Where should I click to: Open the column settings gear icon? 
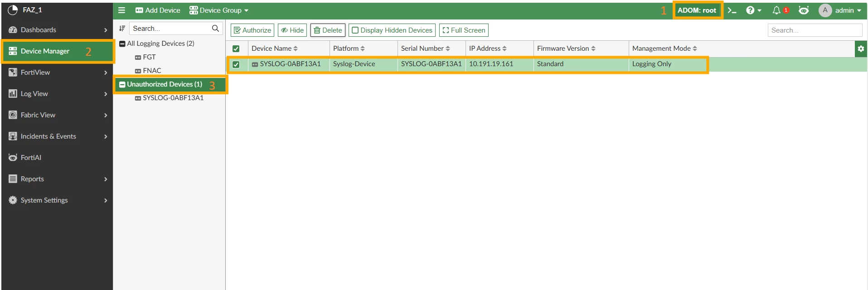pyautogui.click(x=861, y=48)
